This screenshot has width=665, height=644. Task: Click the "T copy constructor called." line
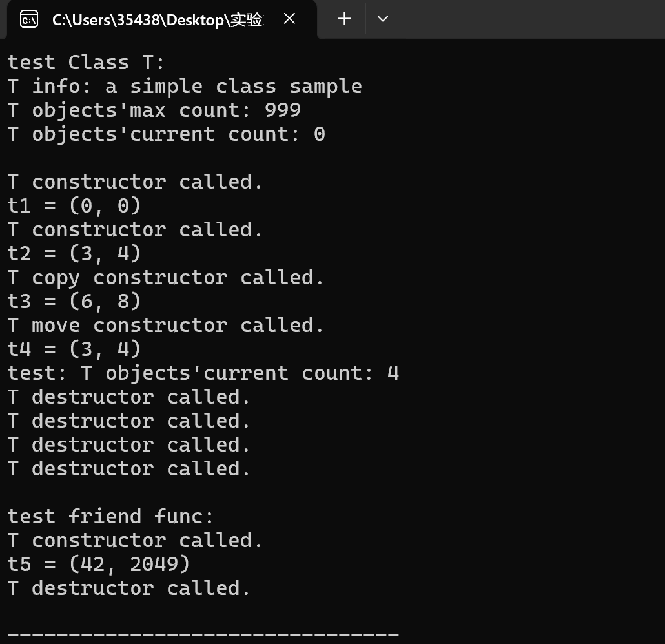165,278
